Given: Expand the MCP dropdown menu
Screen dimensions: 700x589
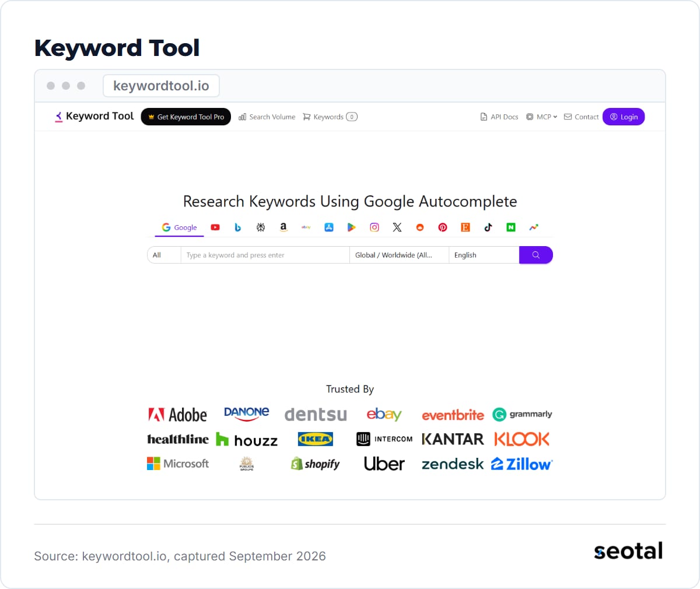Looking at the screenshot, I should (542, 117).
